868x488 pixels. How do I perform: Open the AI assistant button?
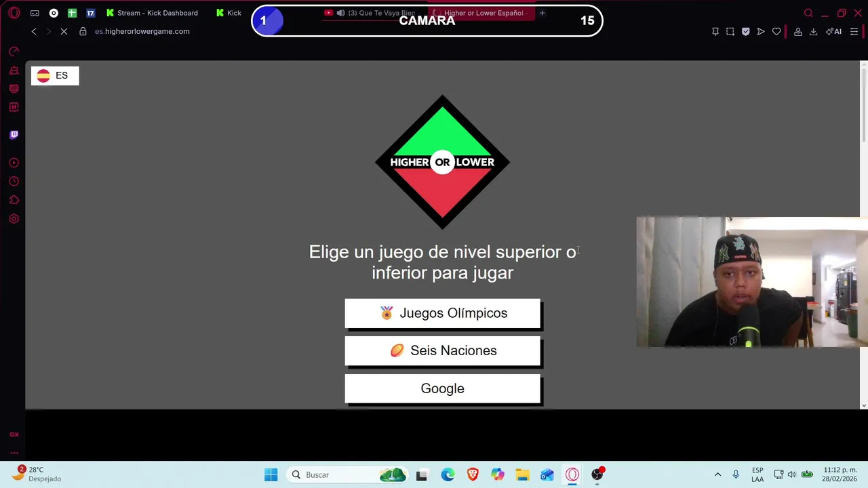tap(833, 31)
